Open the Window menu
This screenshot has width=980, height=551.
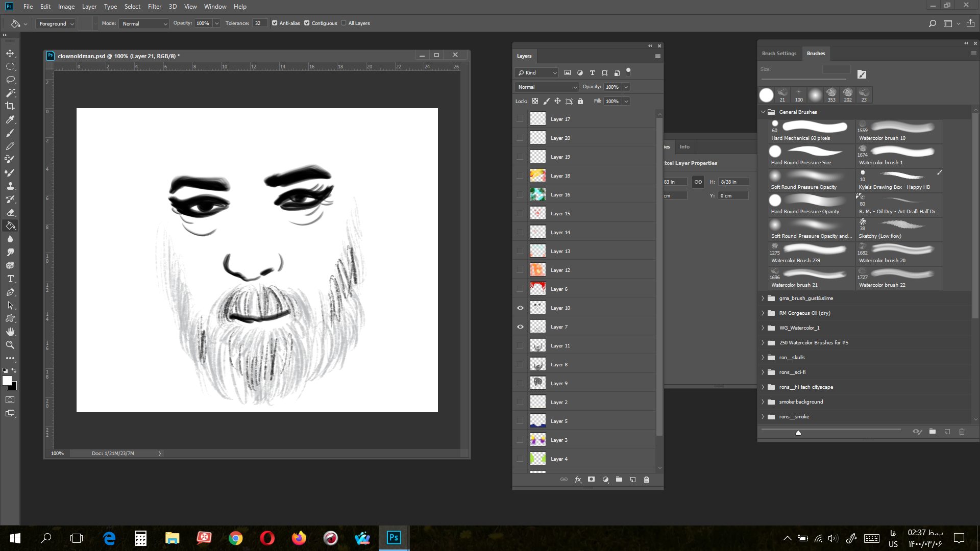point(215,7)
